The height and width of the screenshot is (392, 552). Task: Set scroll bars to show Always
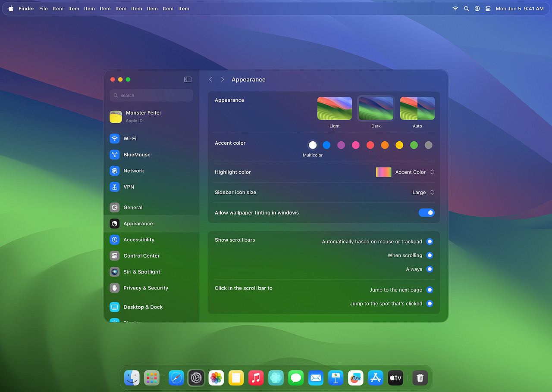coord(430,269)
